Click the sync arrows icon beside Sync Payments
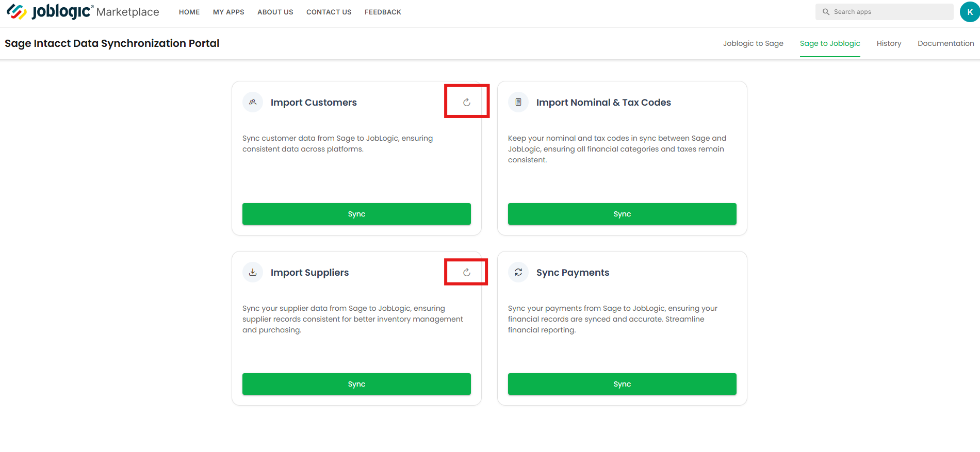The image size is (980, 452). pos(518,272)
